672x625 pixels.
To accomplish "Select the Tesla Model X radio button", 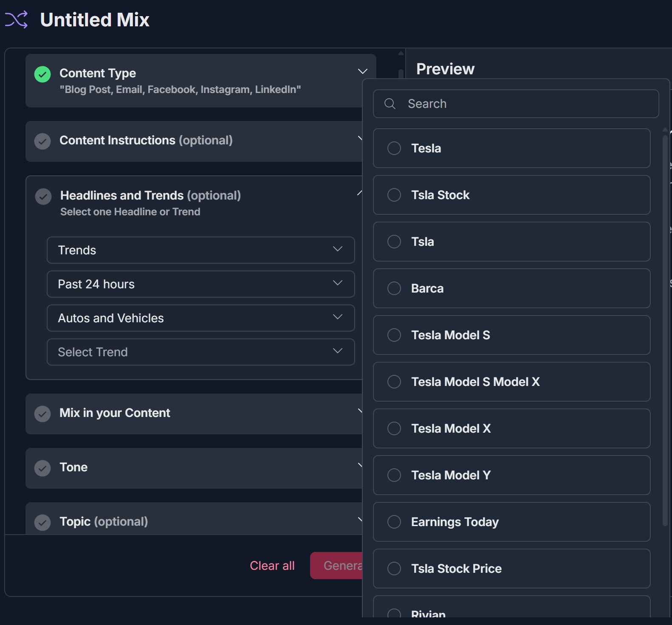I will (x=394, y=428).
